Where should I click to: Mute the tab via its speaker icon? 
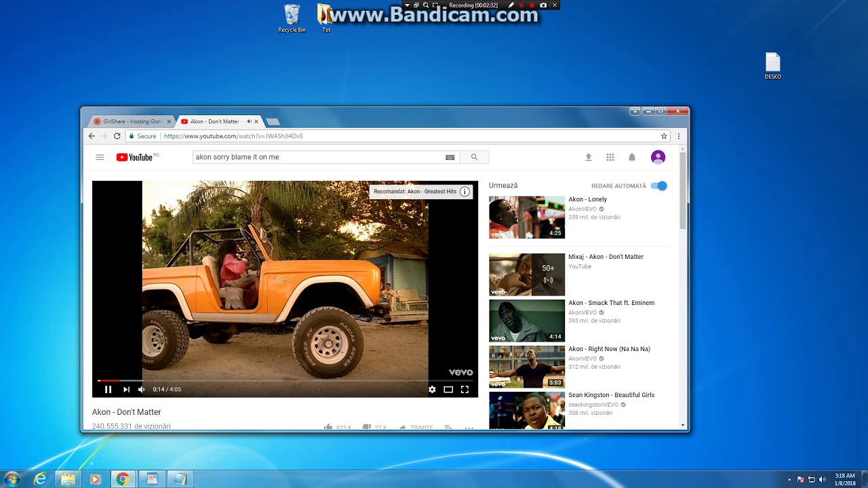coord(249,122)
